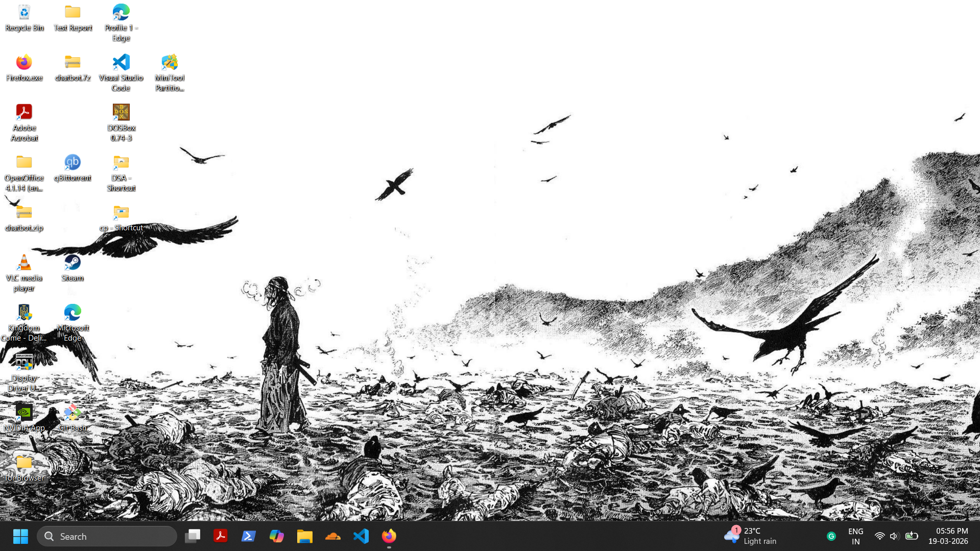Select the VLC media player icon

24,272
